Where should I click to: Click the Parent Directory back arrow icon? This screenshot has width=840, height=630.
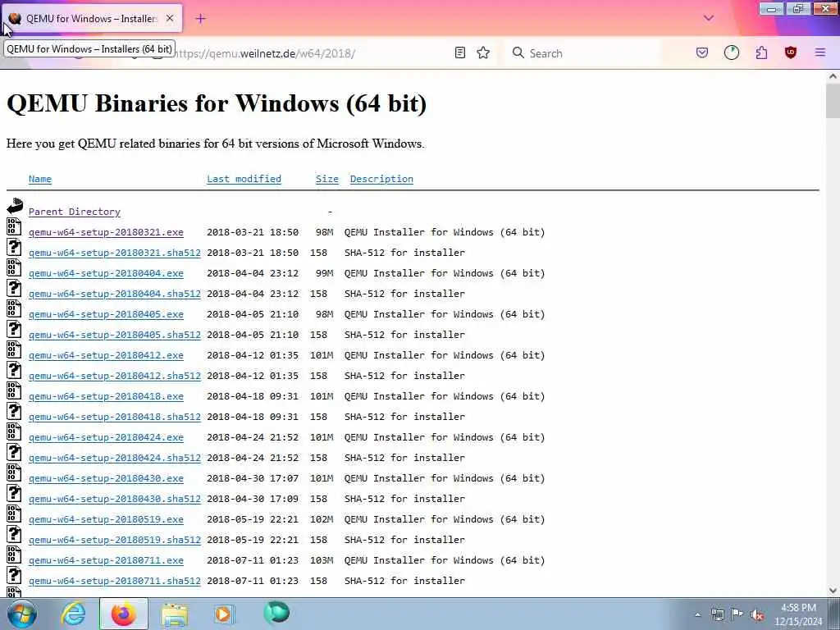pos(15,206)
